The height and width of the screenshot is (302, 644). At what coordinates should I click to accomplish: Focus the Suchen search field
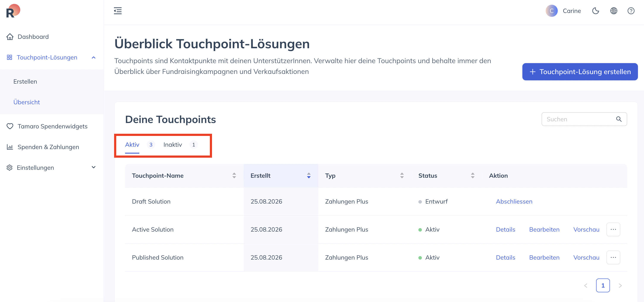pyautogui.click(x=584, y=119)
